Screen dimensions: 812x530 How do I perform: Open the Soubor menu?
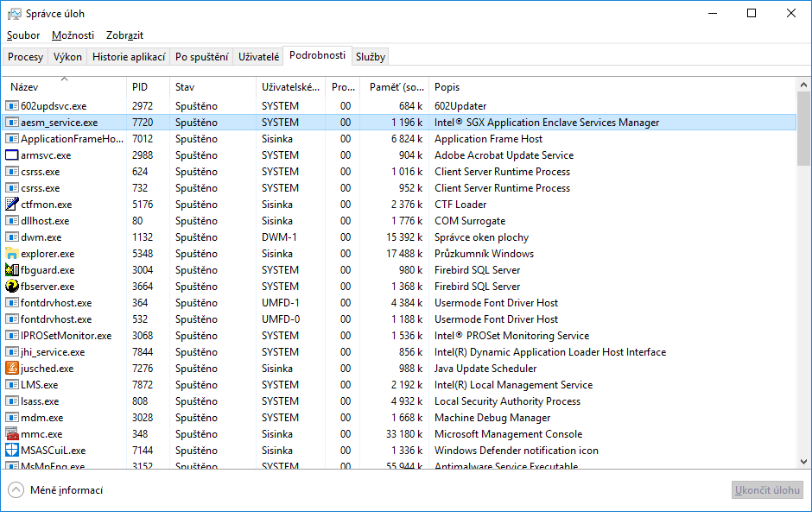23,35
